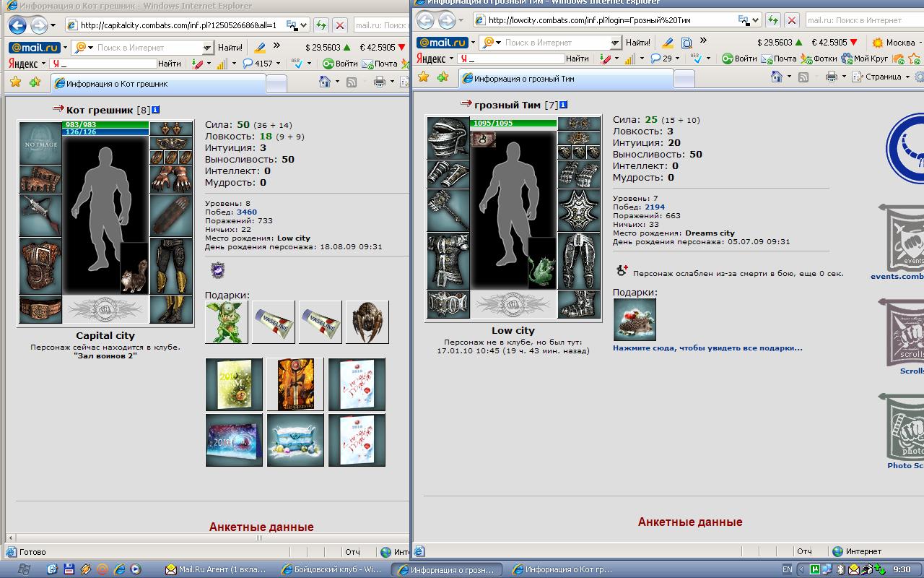Click Фотки in Yandex toolbar
Viewport: 924px width, 578px height.
tap(819, 59)
